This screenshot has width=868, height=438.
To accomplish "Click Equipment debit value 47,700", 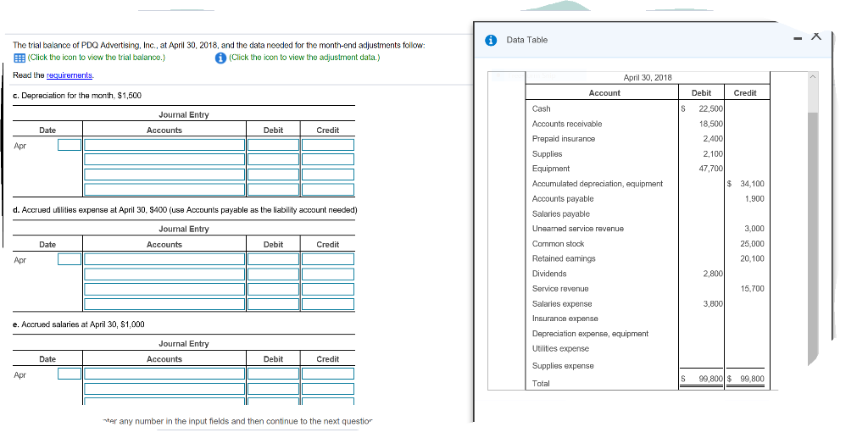I will [711, 169].
